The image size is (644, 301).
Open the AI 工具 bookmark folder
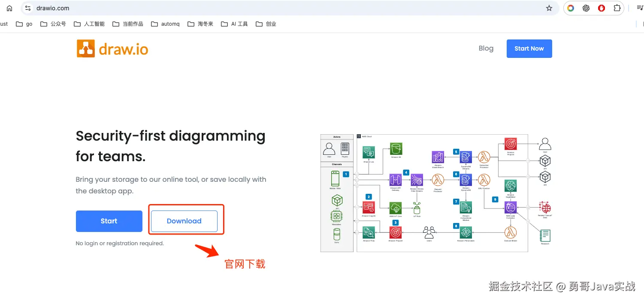(235, 24)
